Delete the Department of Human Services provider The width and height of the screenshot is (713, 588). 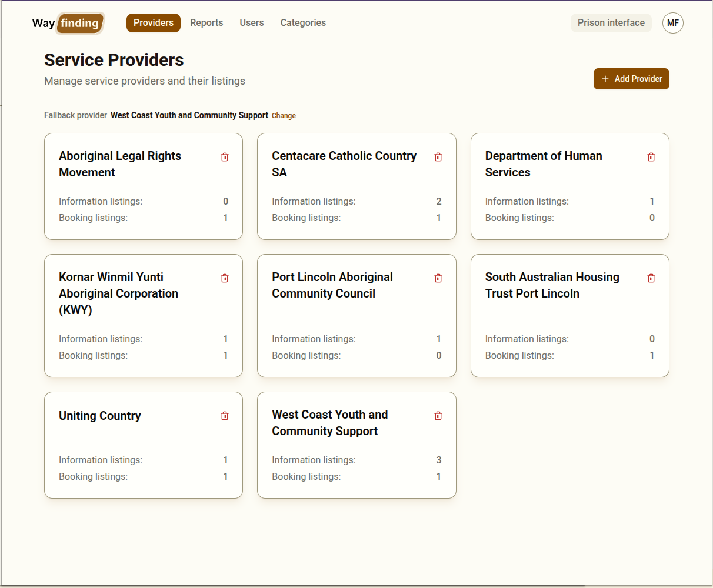point(651,156)
